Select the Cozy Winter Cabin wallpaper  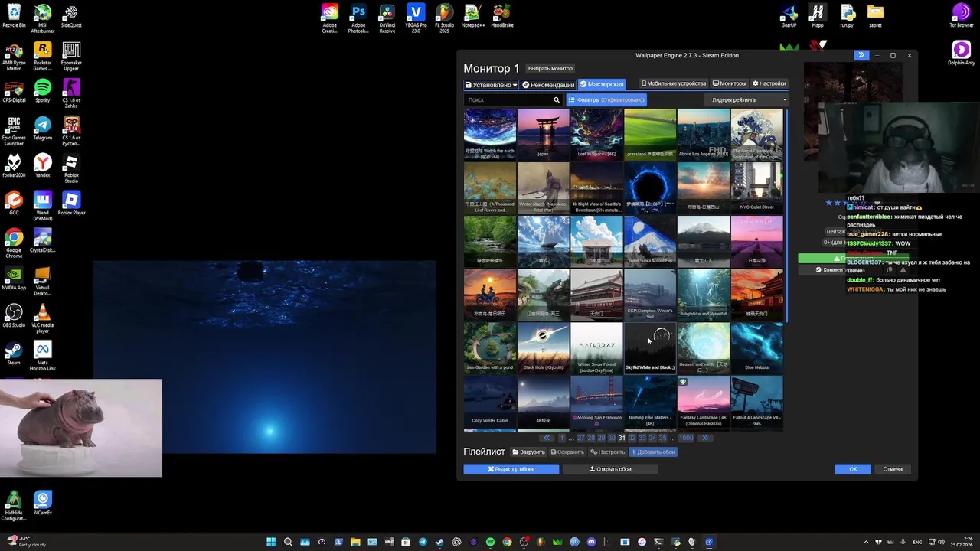click(x=490, y=402)
